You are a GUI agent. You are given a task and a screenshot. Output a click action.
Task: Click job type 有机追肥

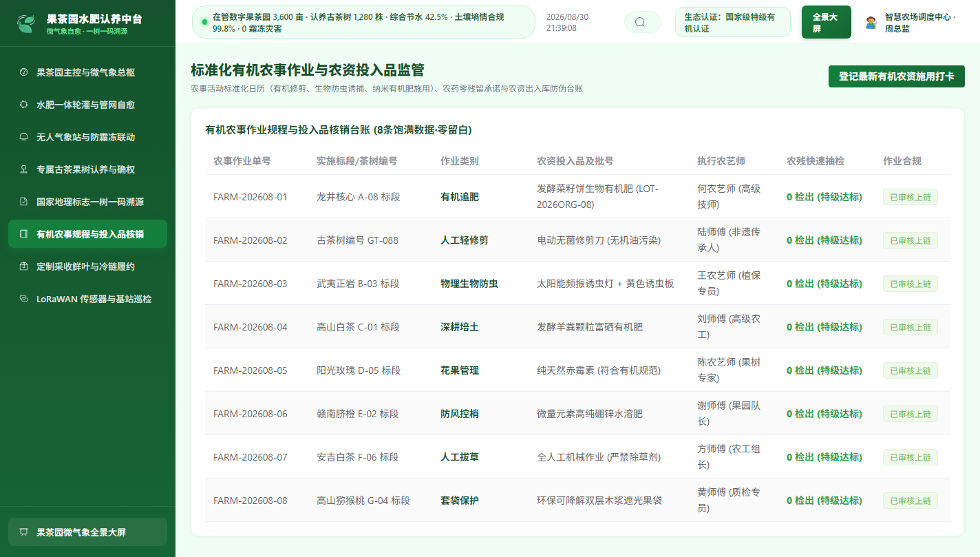[460, 197]
